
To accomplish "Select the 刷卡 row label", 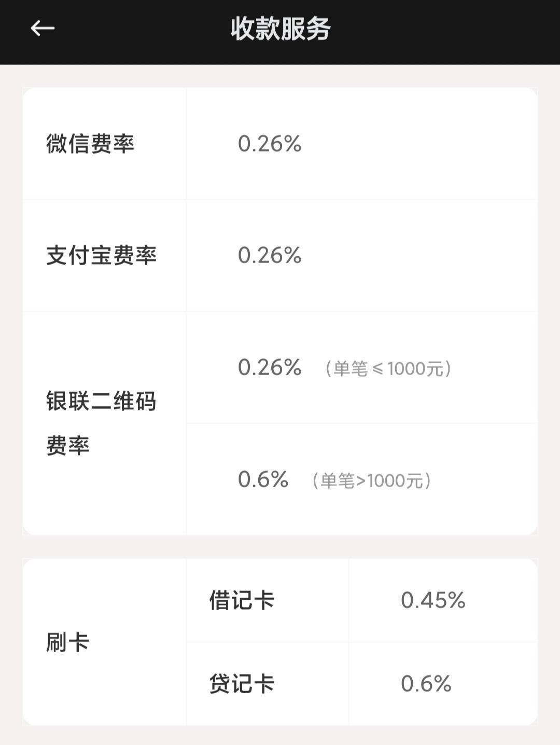I will [68, 642].
